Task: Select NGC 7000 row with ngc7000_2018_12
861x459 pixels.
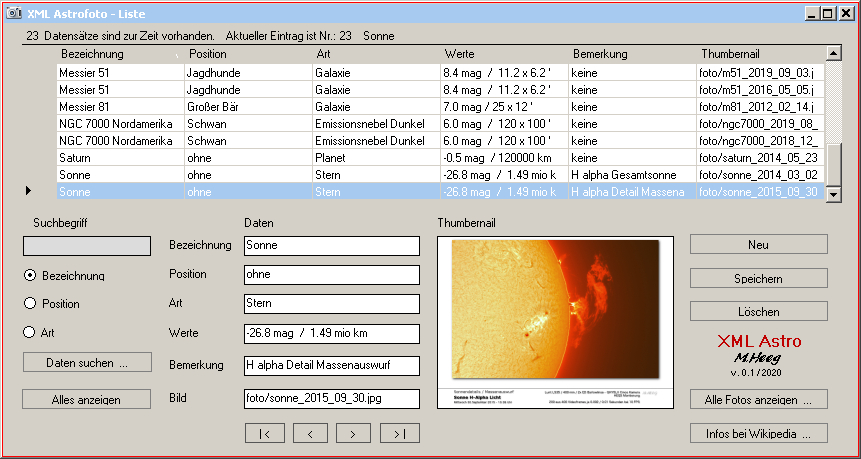Action: point(440,141)
